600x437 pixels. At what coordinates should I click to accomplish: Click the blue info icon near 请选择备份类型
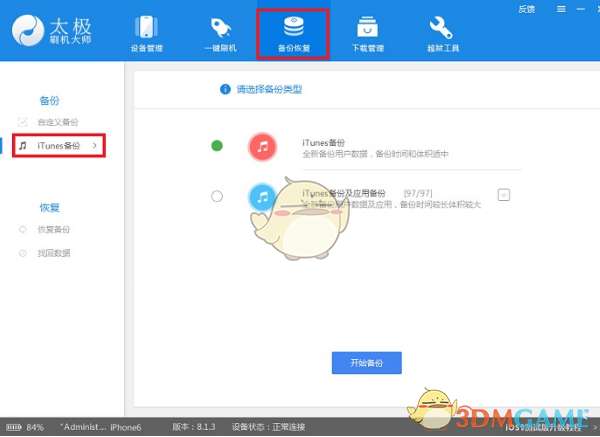tap(225, 89)
